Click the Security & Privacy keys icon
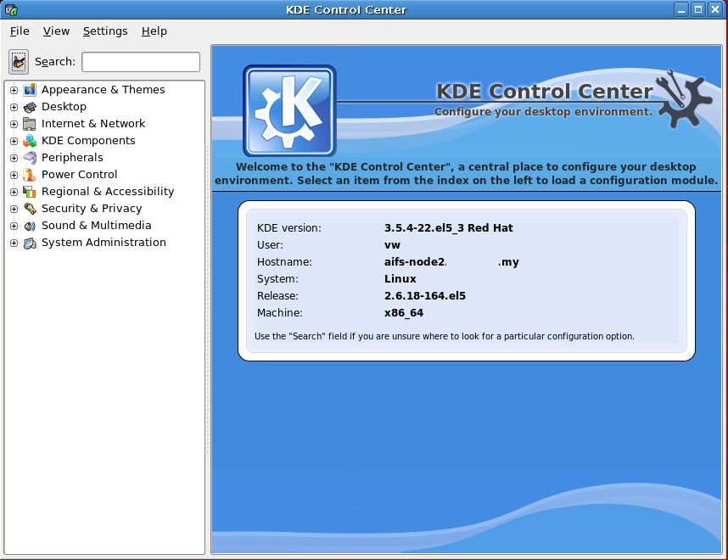 click(30, 209)
